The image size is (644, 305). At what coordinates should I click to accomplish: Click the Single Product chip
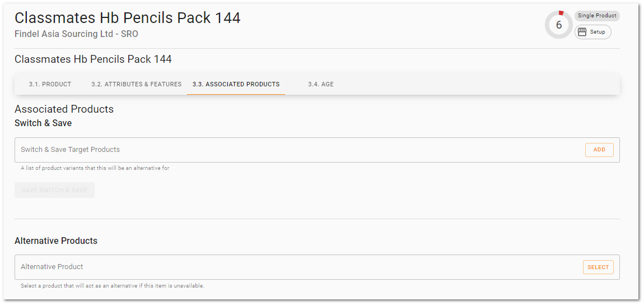(x=597, y=16)
